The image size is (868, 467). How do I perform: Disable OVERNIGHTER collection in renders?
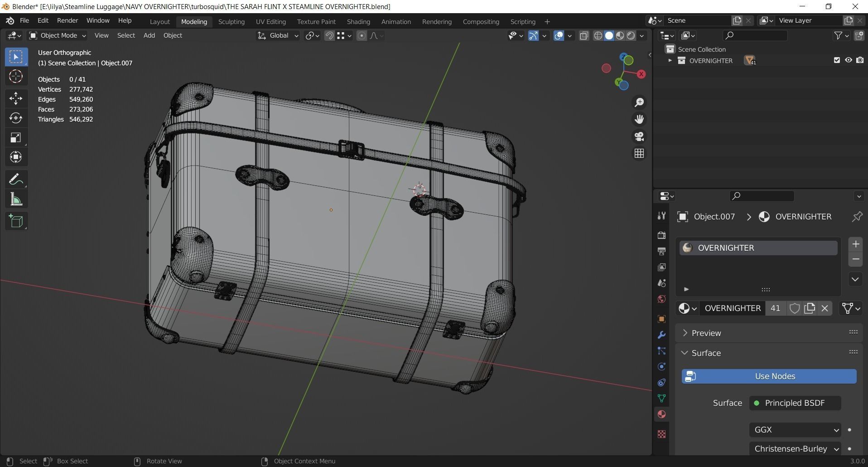coord(860,60)
